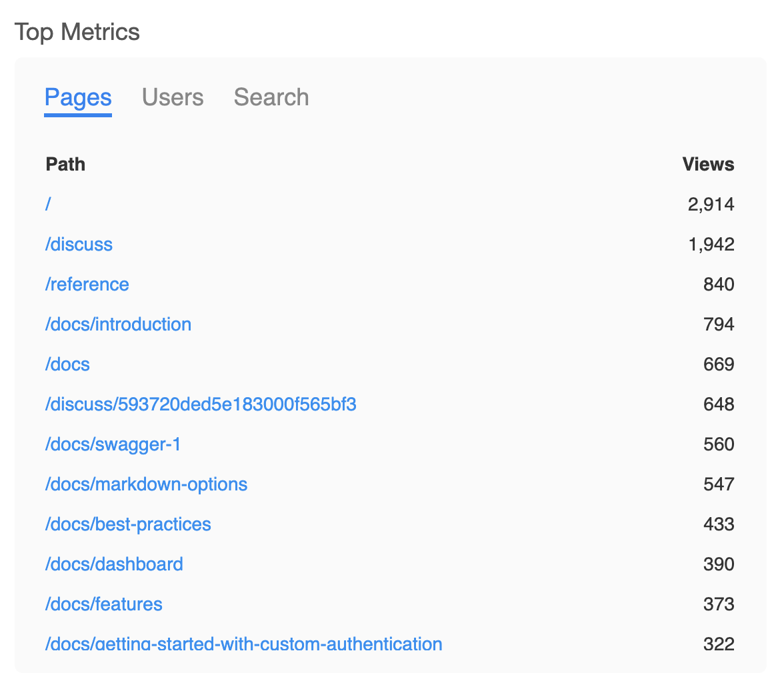Open the /docs/features link
Viewport: 784px width, 693px height.
click(x=103, y=604)
